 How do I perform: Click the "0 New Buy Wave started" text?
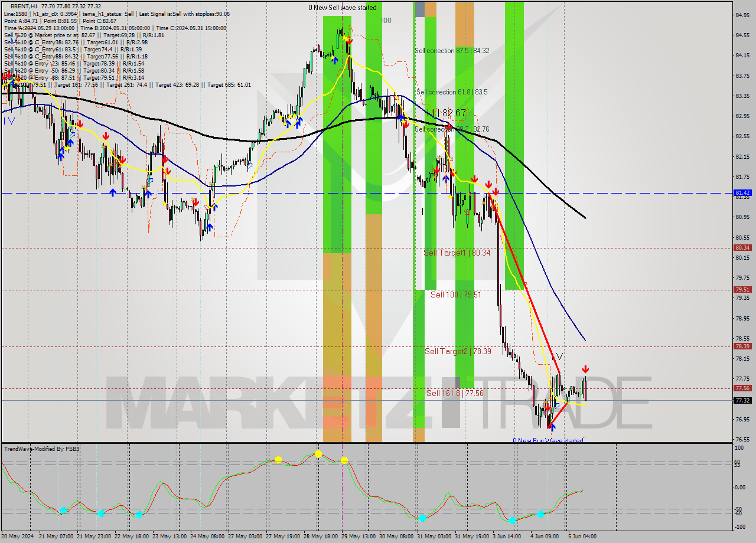click(547, 441)
